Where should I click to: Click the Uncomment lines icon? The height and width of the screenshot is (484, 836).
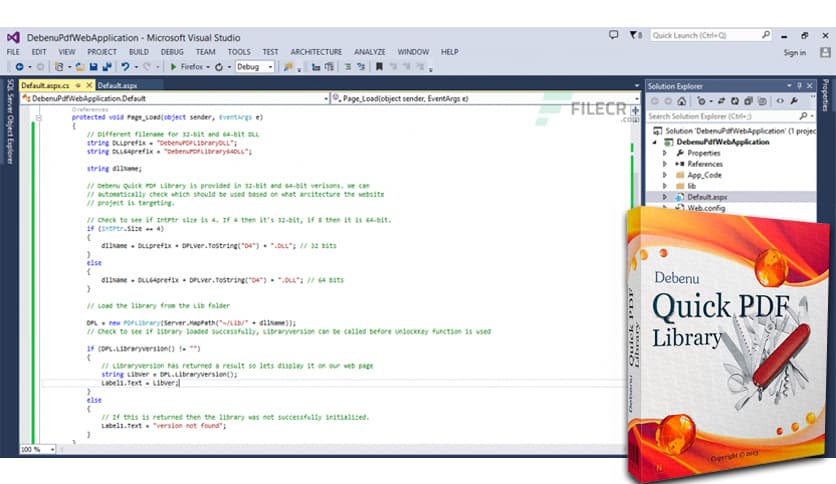click(x=361, y=67)
